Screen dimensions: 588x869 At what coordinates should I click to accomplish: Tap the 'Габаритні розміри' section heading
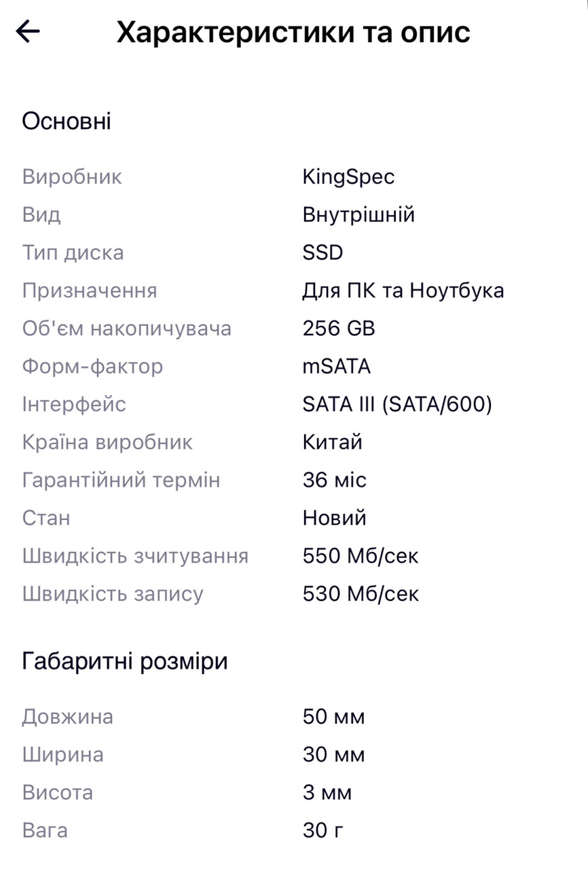125,661
